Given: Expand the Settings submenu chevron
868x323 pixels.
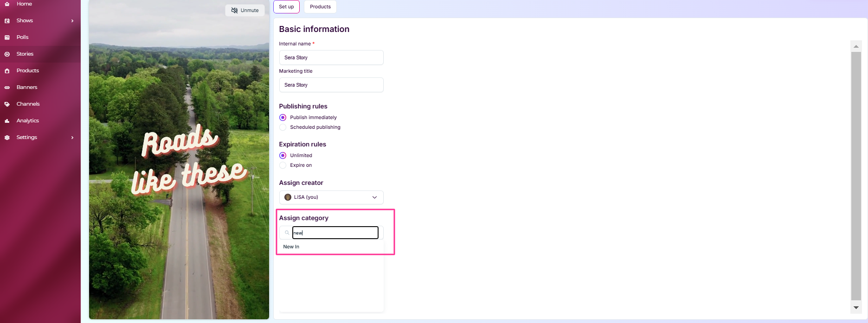Looking at the screenshot, I should click(x=72, y=138).
